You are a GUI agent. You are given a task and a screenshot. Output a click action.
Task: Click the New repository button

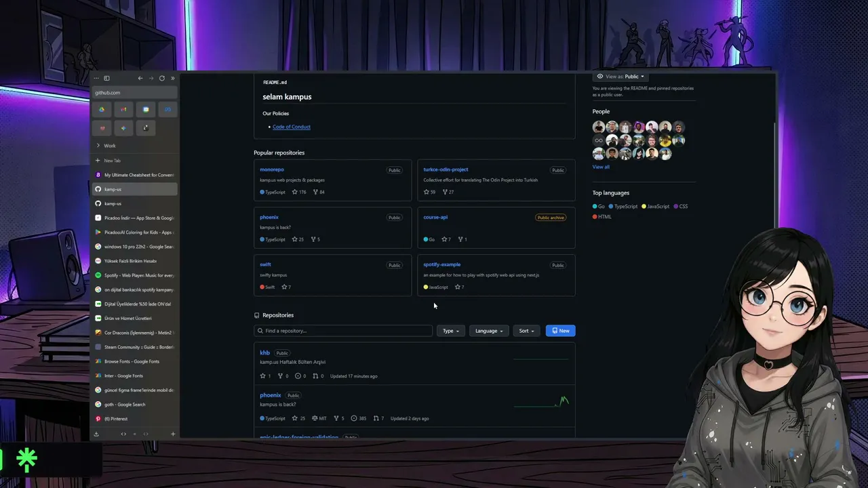tap(561, 331)
